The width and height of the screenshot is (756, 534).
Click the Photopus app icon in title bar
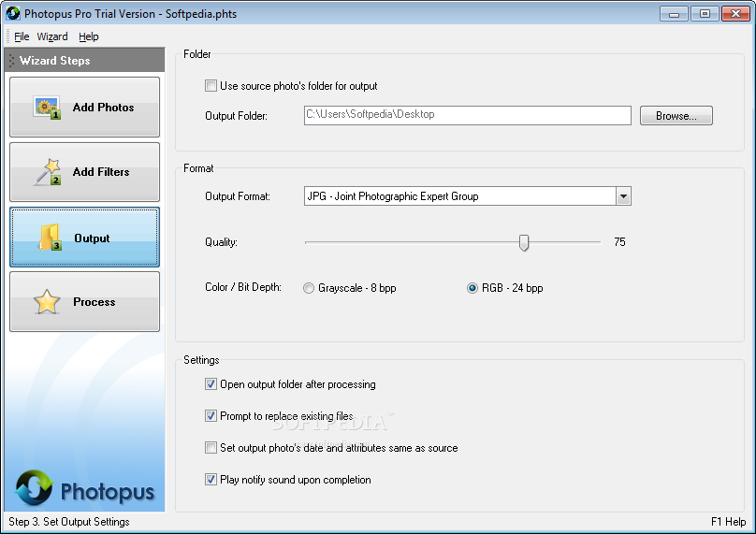(x=13, y=13)
